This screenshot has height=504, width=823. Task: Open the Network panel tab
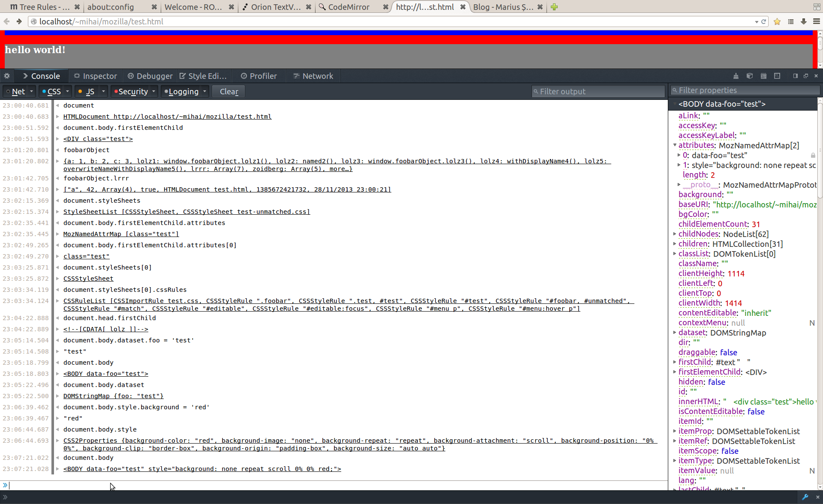313,76
